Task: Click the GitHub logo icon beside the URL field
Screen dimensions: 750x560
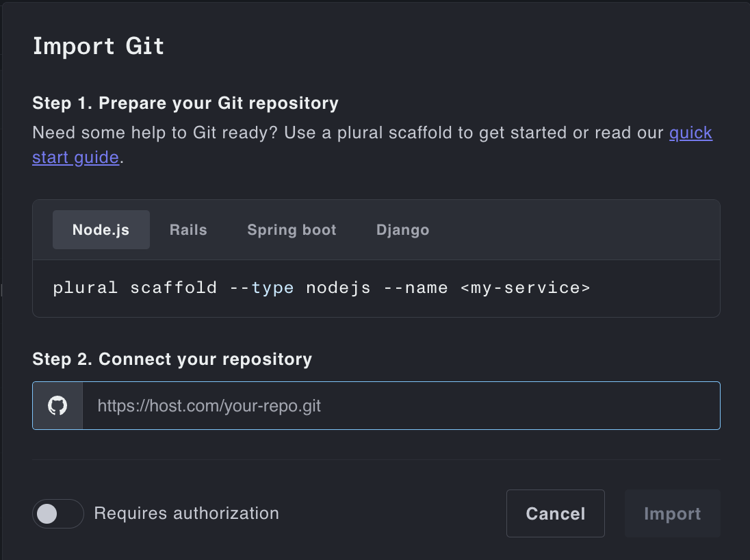Action: (x=57, y=406)
